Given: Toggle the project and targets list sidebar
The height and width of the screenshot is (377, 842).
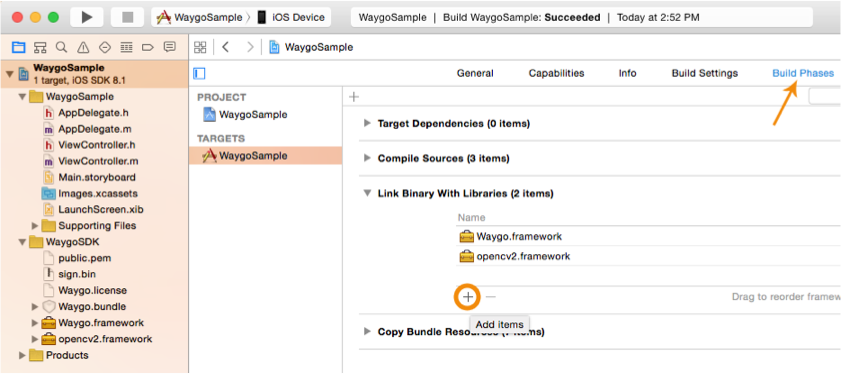Looking at the screenshot, I should click(x=199, y=74).
